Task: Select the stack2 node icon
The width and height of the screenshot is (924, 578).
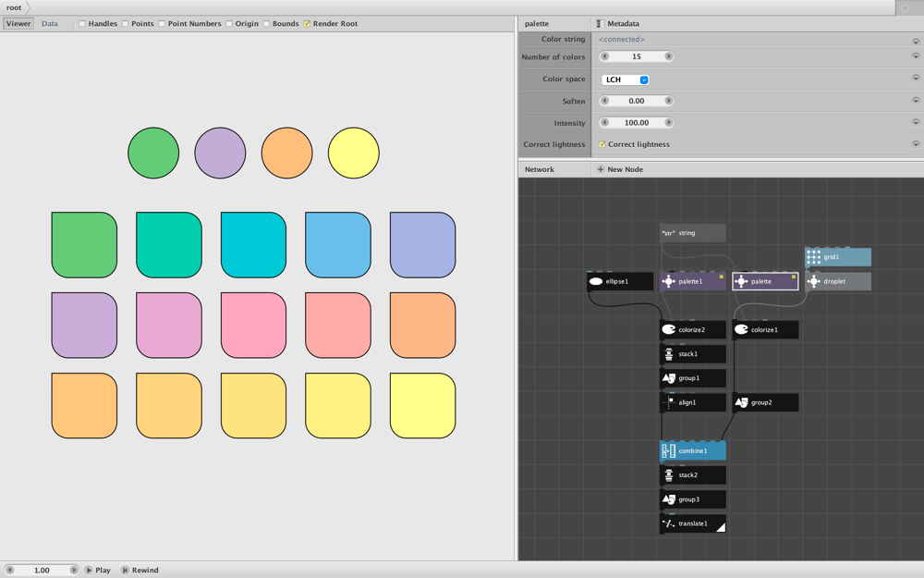Action: point(668,474)
